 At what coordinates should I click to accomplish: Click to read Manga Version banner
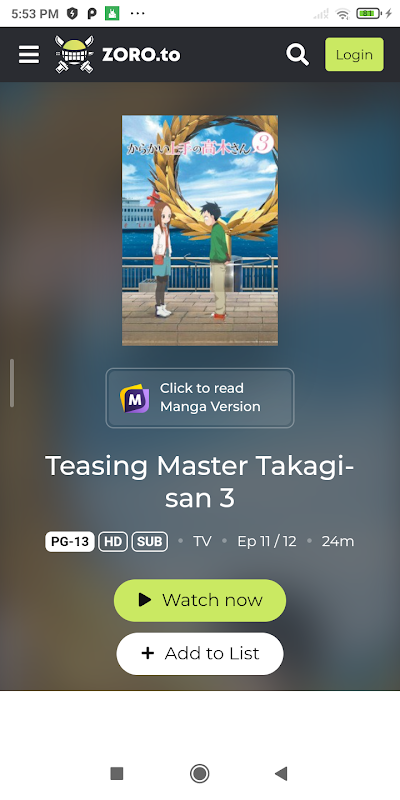coord(199,398)
